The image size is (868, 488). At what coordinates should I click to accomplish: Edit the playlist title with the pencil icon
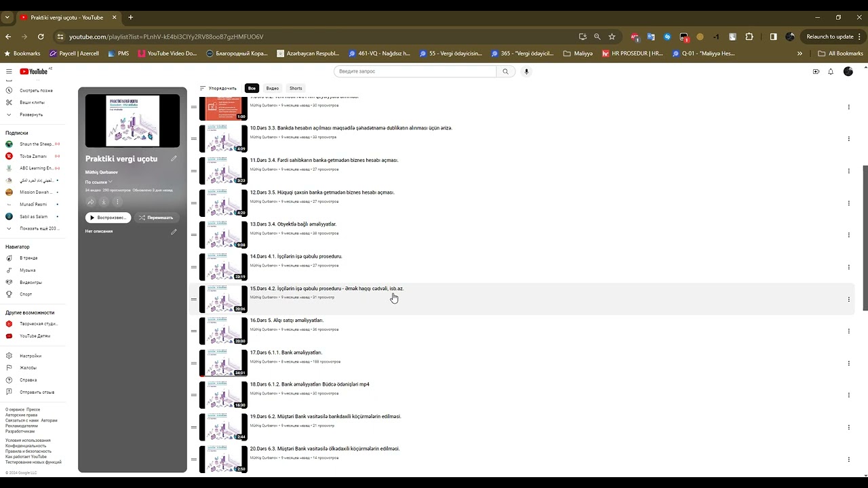[174, 159]
